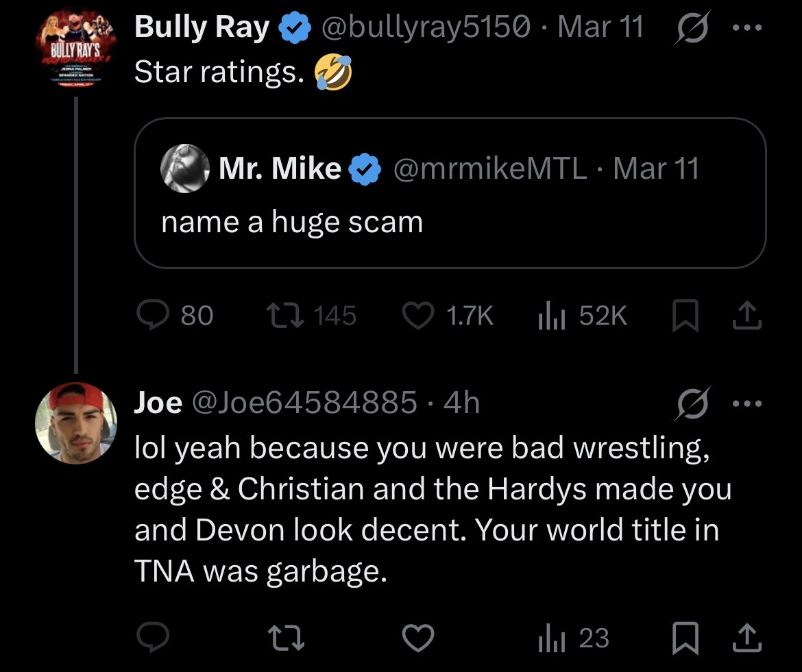Bookmark Bully Ray's tweet
Viewport: 802px width, 672px height.
[685, 316]
